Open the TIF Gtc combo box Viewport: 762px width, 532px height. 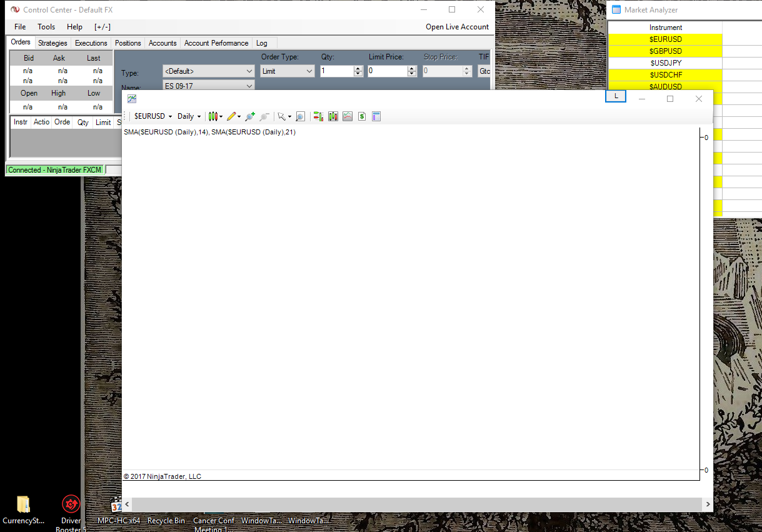(x=485, y=71)
